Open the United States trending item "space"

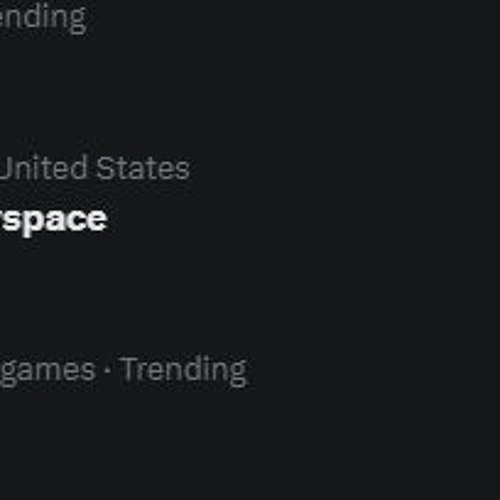click(53, 220)
